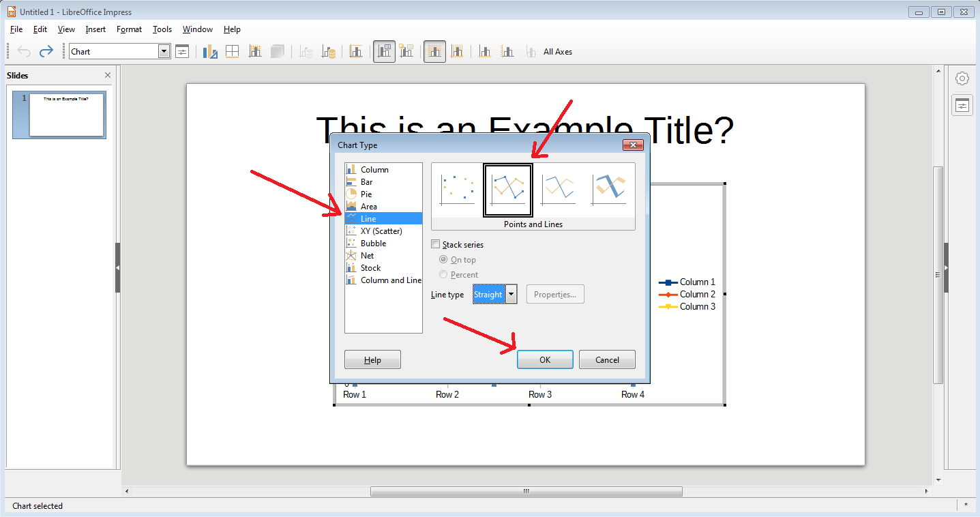This screenshot has height=517, width=980.
Task: Open the Help menu in menu bar
Action: [232, 29]
